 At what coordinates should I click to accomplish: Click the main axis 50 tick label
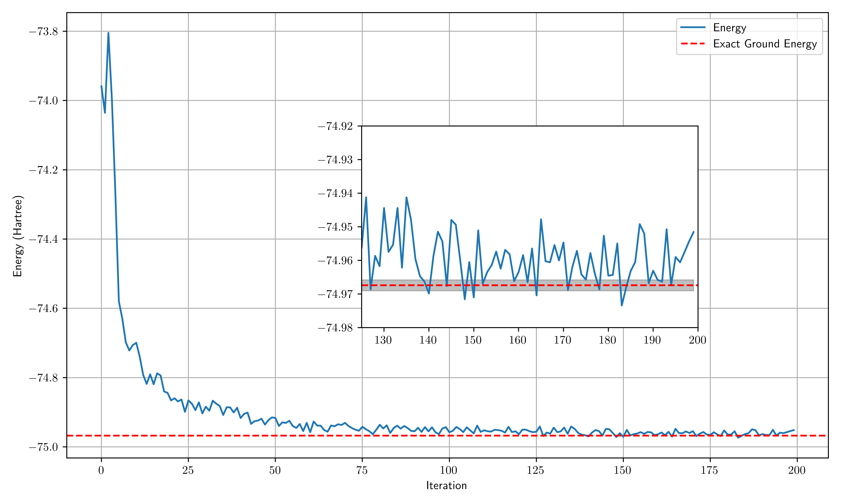click(275, 470)
